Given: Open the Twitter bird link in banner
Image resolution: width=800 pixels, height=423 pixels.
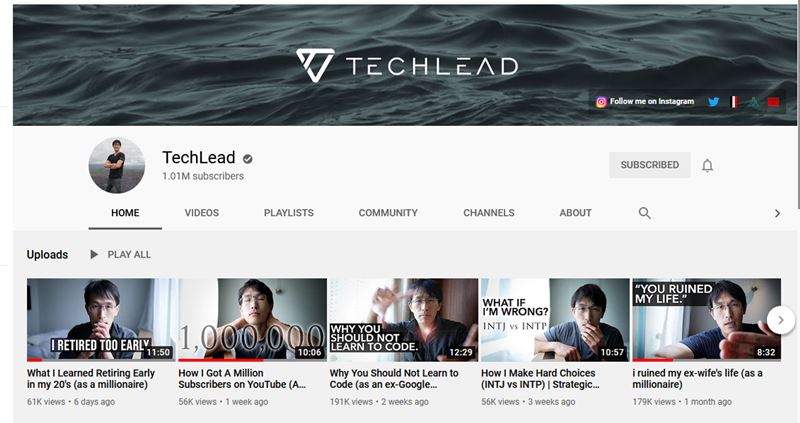Looking at the screenshot, I should pyautogui.click(x=714, y=102).
